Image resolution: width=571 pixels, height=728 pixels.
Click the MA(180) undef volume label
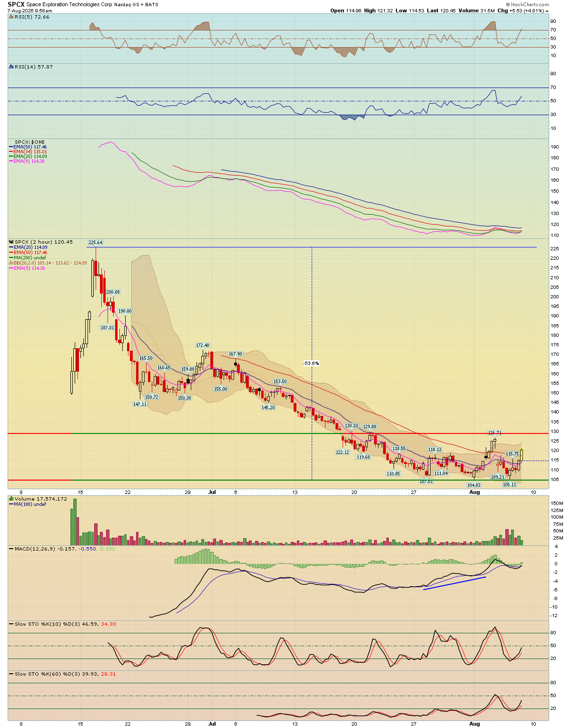pos(30,504)
